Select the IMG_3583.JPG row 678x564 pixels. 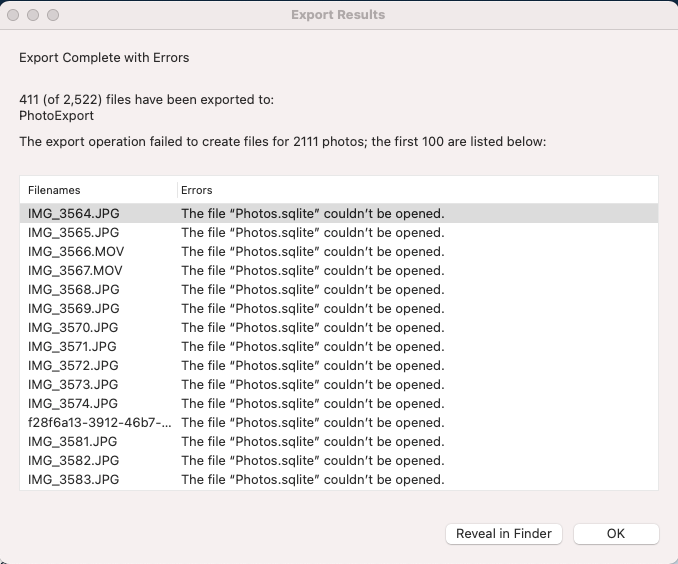coord(339,480)
